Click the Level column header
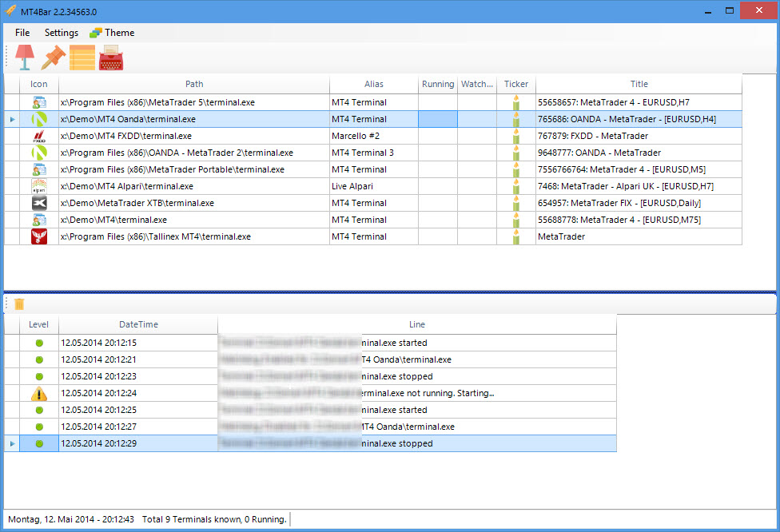The image size is (780, 532). click(x=39, y=324)
